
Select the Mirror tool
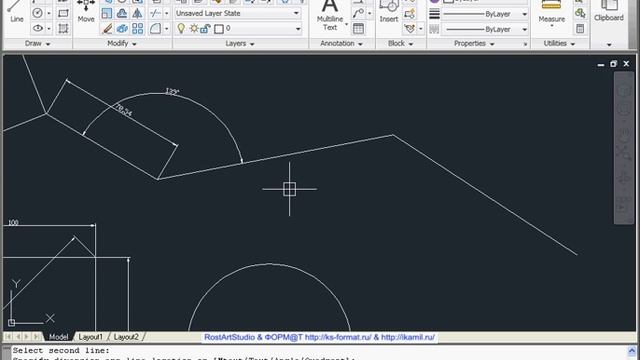click(x=138, y=13)
